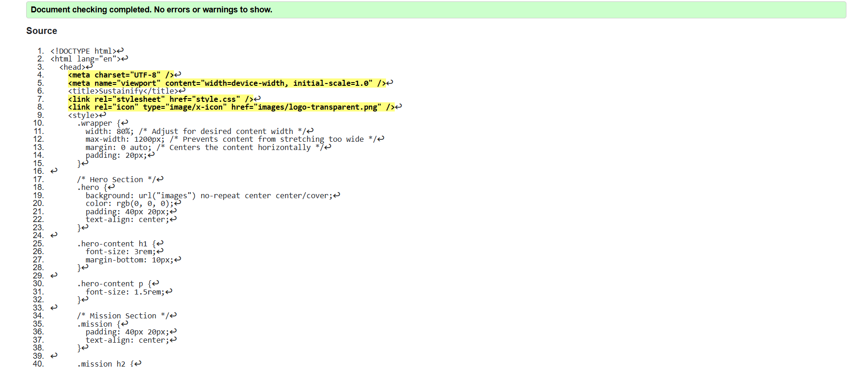Select the .hero-content p selector
Image resolution: width=868 pixels, height=367 pixels.
(118, 284)
